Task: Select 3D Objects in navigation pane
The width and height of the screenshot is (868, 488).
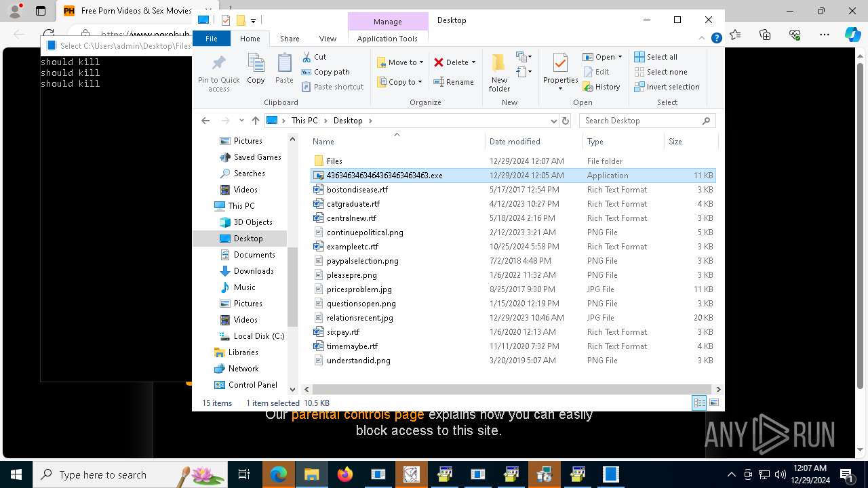Action: pyautogui.click(x=253, y=222)
